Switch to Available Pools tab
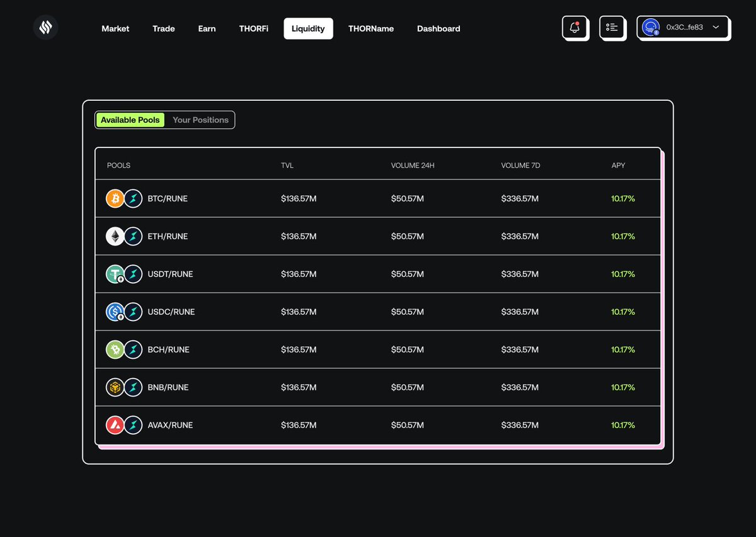 pos(130,120)
